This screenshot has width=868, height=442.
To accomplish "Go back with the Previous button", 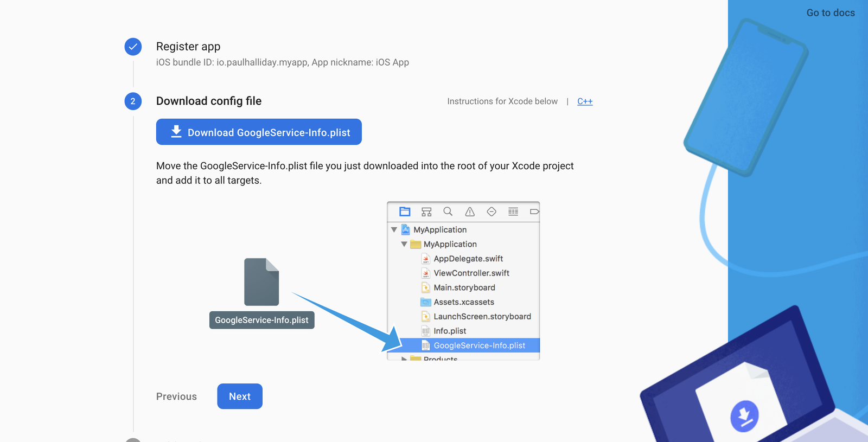I will [176, 396].
